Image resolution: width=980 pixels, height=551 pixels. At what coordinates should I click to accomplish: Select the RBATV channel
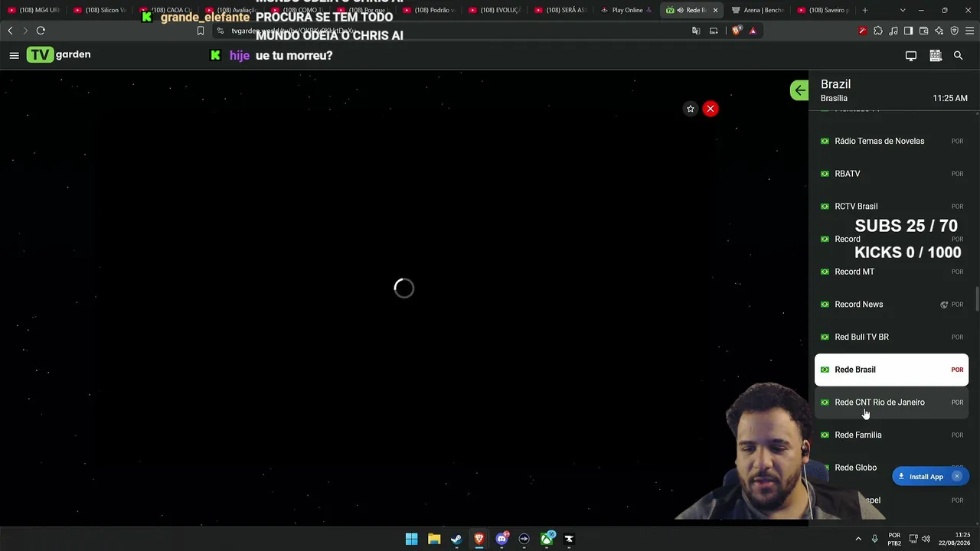pos(891,174)
